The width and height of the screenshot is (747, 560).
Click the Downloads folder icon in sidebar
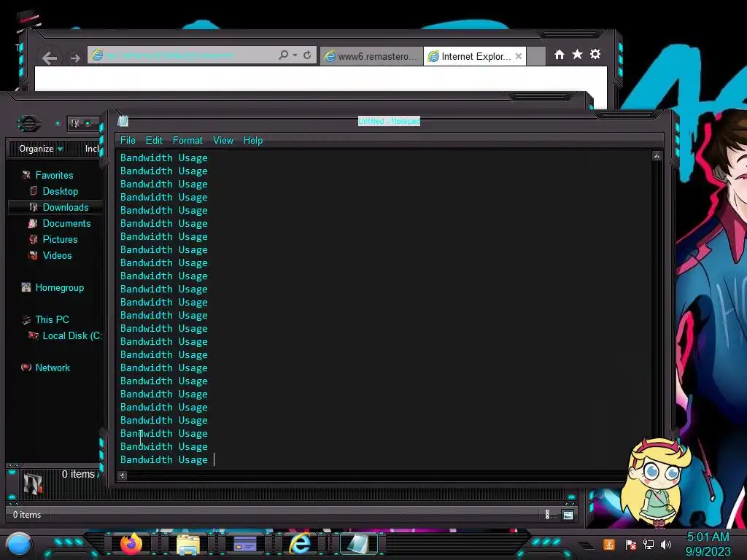click(33, 208)
